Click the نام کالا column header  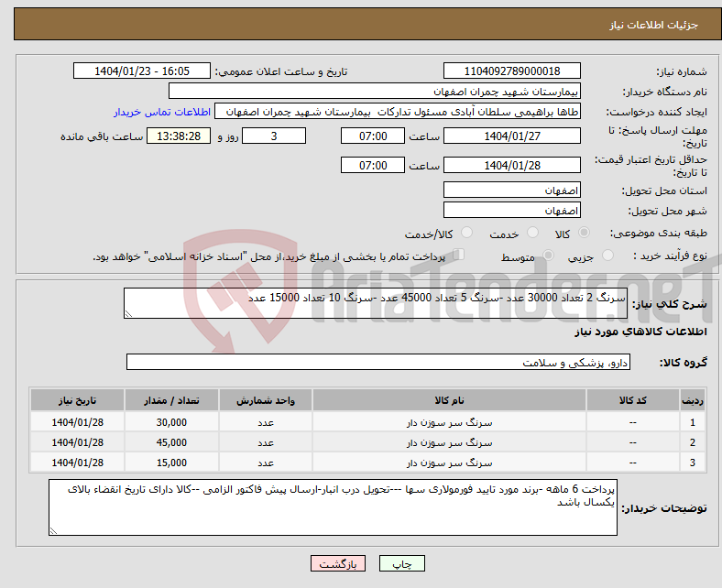(449, 400)
